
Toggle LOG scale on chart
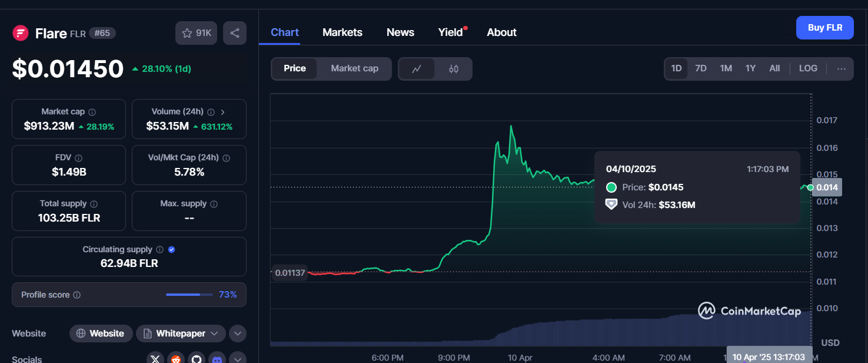click(x=808, y=69)
